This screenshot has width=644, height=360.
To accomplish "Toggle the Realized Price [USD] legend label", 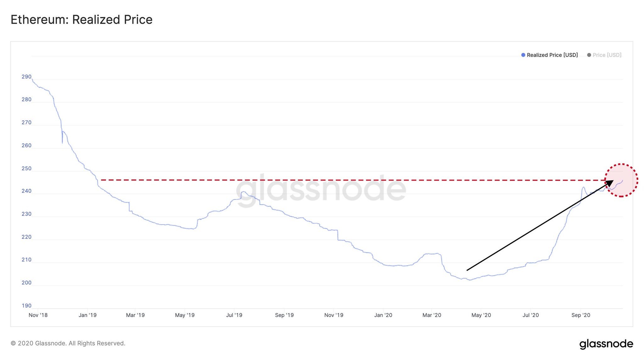I will 552,55.
